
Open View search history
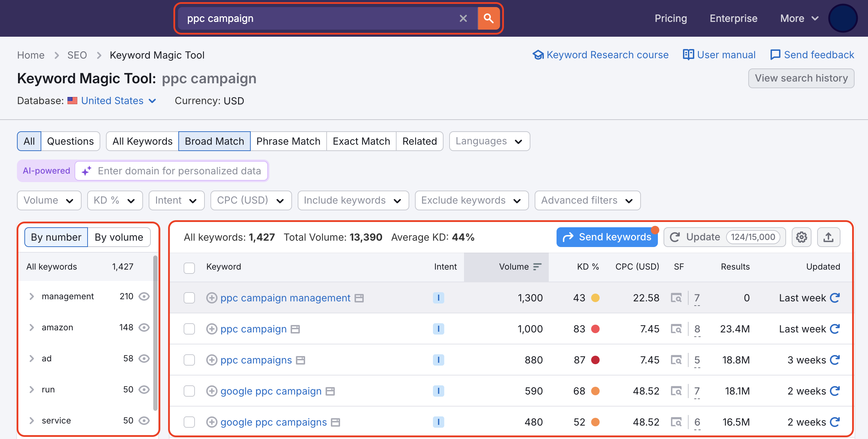pyautogui.click(x=801, y=78)
